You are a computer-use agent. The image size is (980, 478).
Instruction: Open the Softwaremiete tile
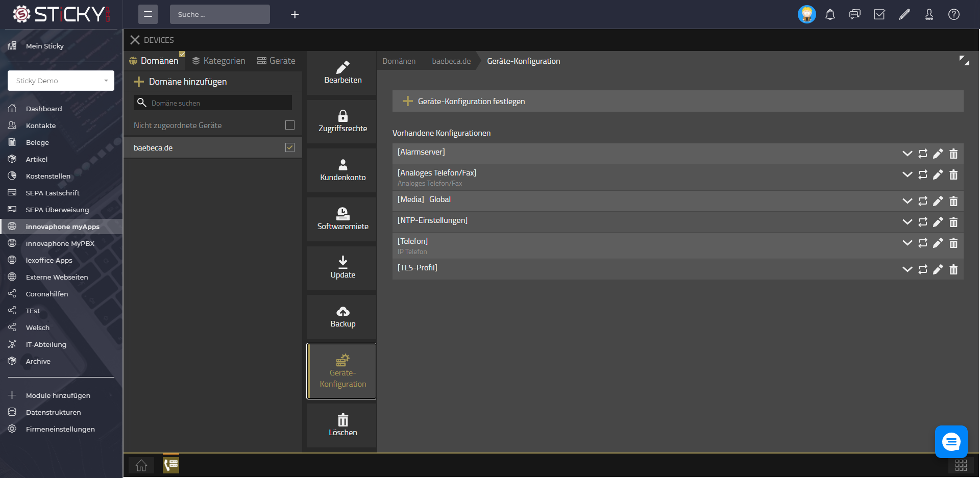coord(342,219)
